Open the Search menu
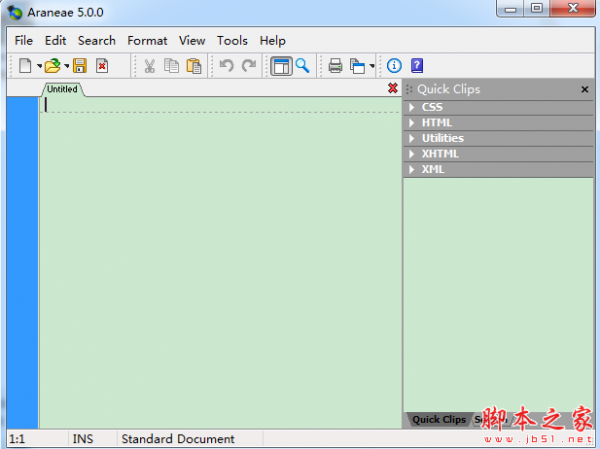This screenshot has height=449, width=600. (x=97, y=41)
